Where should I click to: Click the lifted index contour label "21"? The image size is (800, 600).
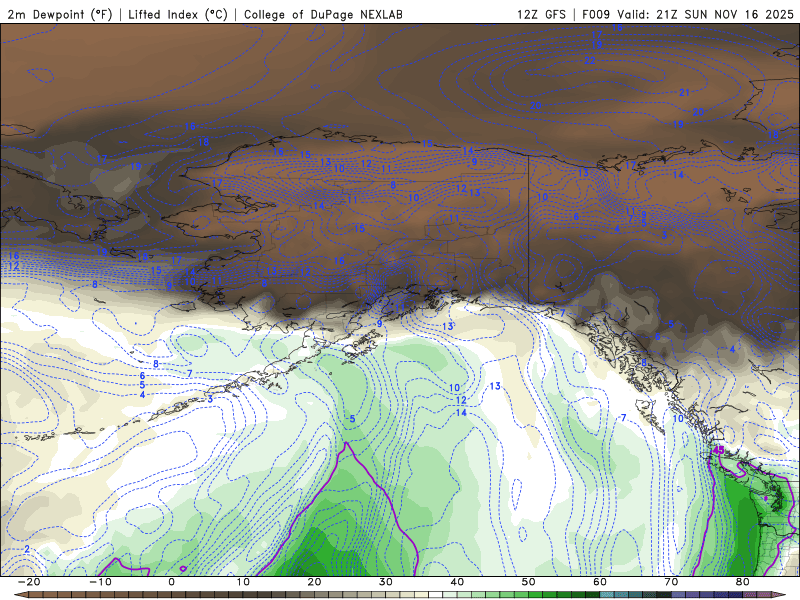[685, 93]
